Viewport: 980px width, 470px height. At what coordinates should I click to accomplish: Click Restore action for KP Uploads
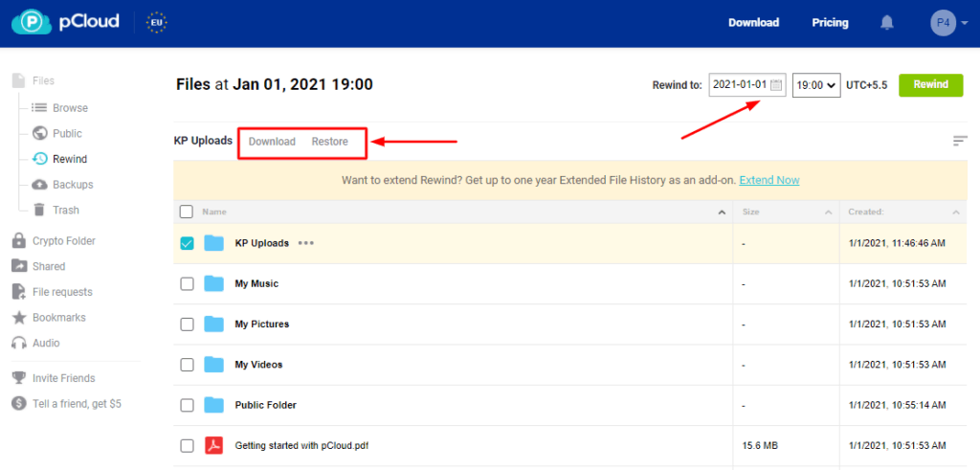point(330,142)
